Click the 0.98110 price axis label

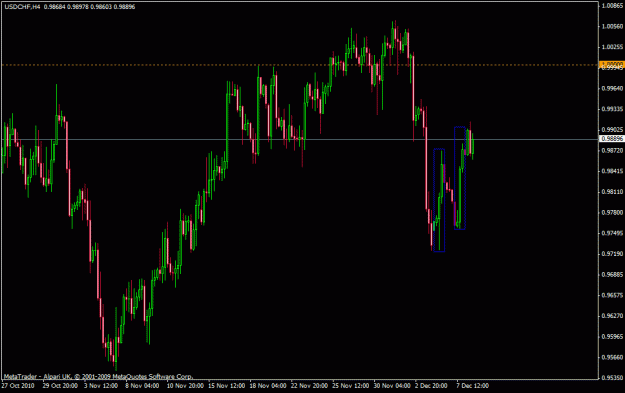click(612, 192)
